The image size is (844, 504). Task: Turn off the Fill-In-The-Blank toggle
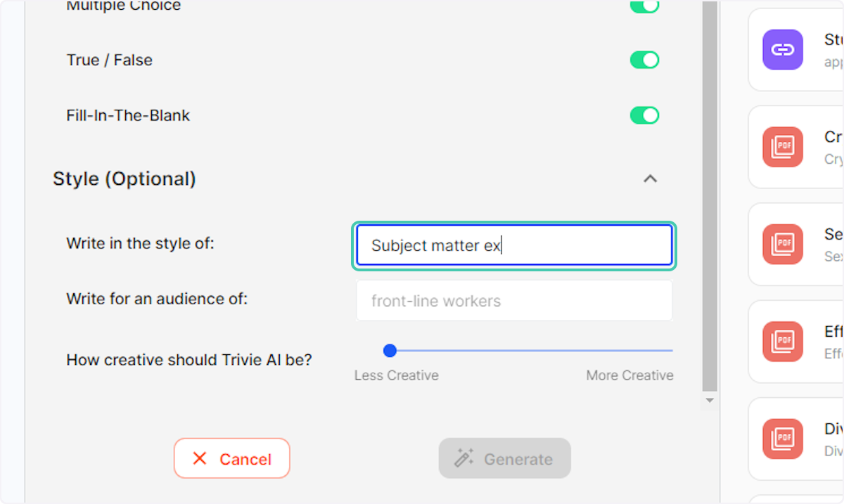click(x=644, y=115)
